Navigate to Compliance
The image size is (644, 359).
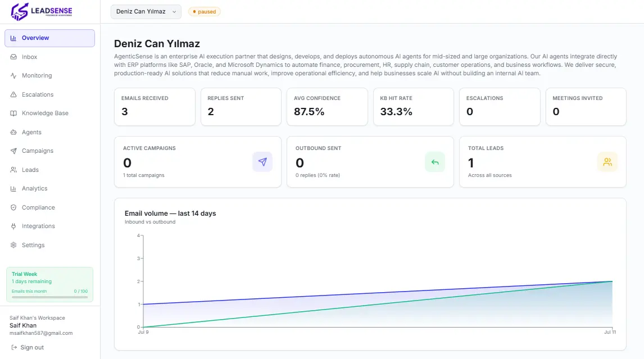pos(49,207)
